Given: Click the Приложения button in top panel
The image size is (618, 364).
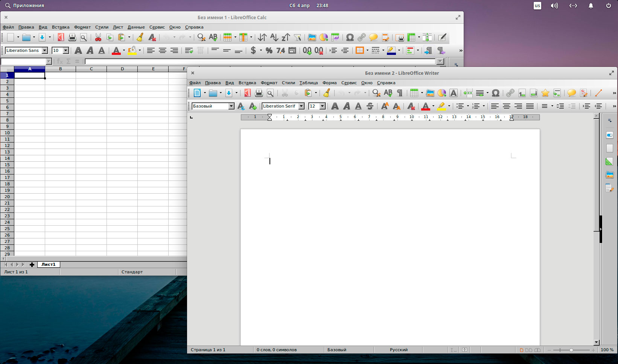Looking at the screenshot, I should click(x=24, y=6).
